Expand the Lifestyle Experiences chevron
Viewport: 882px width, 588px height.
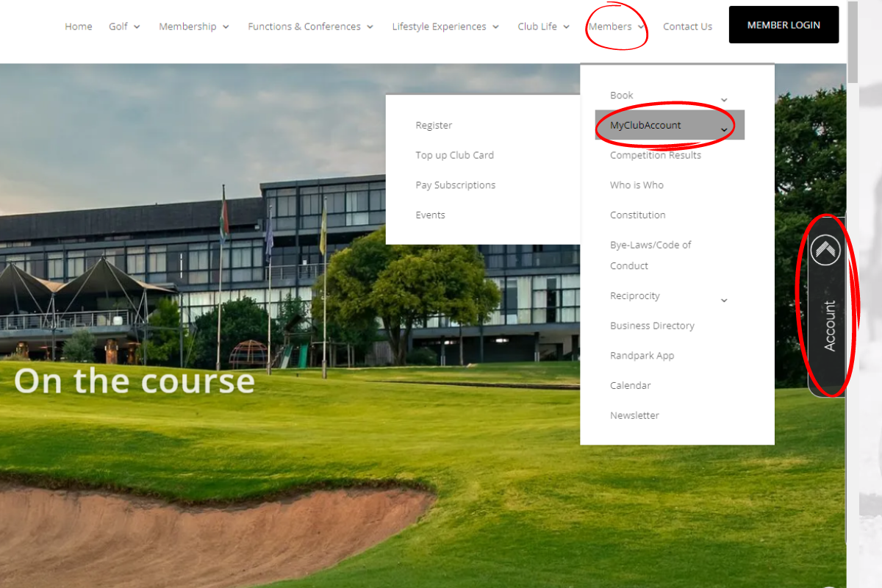pos(495,27)
